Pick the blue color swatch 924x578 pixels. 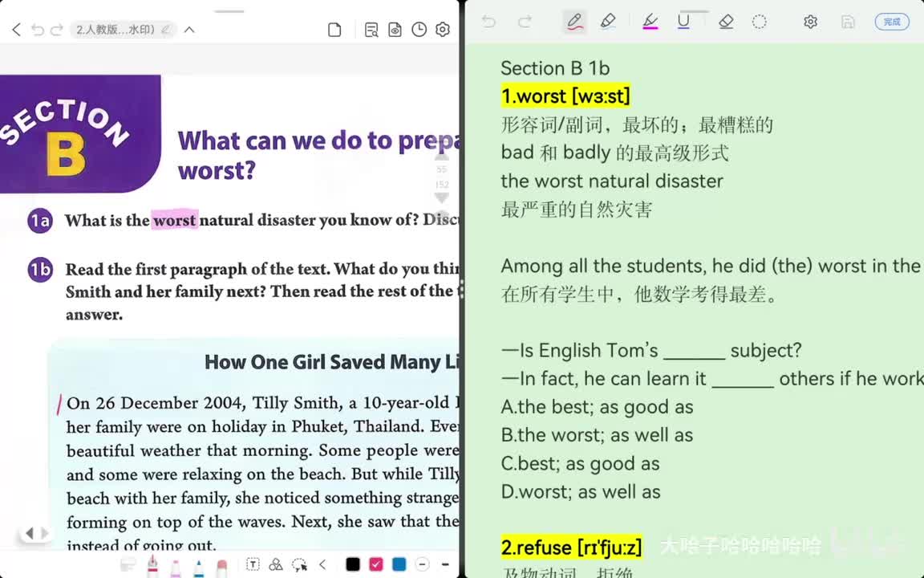(399, 564)
